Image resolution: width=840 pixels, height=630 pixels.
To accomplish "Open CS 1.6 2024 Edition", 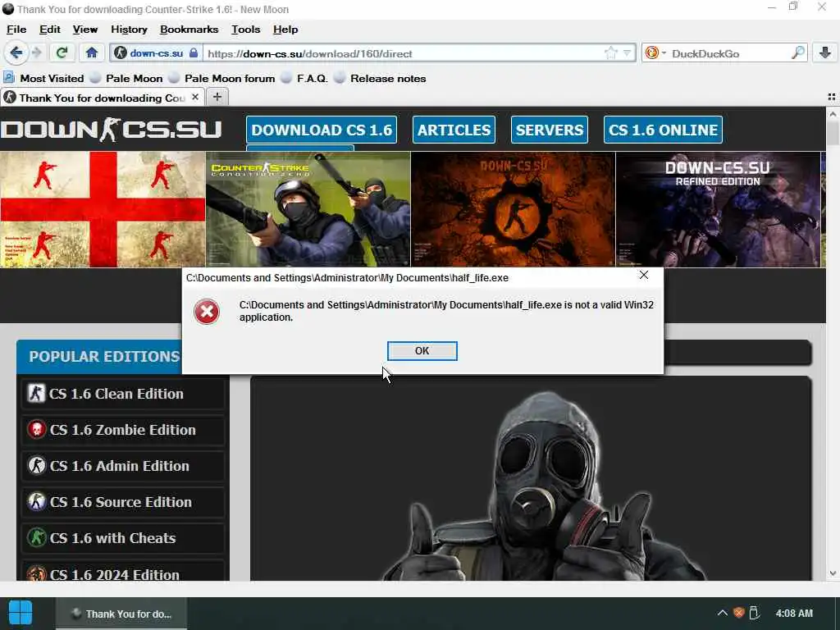I will 123,571.
